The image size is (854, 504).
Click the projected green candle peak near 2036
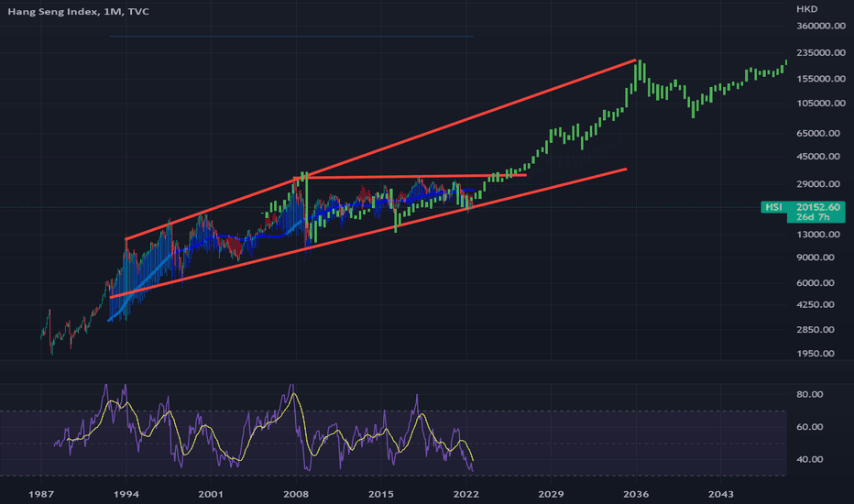[x=640, y=71]
